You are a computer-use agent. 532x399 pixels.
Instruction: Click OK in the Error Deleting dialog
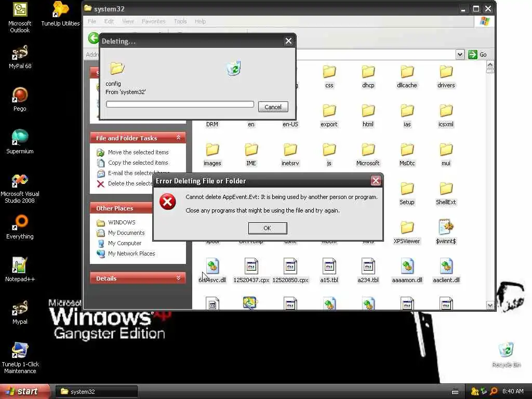(268, 228)
